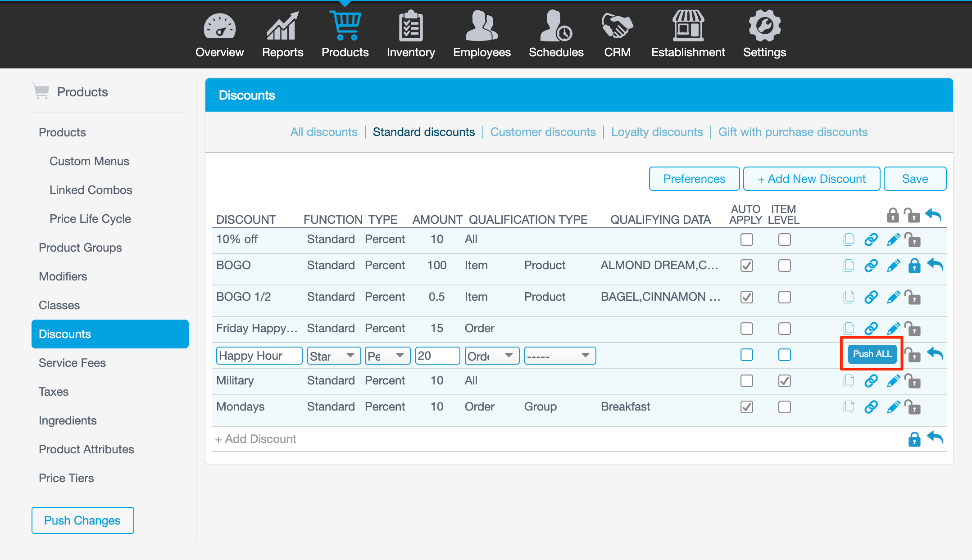
Task: Expand the Happy Hour qualification type dropdown
Action: (492, 356)
